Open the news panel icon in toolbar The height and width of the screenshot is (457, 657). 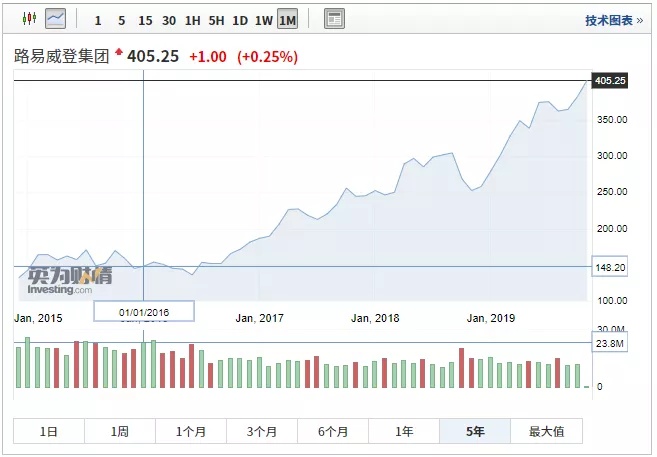[x=334, y=19]
